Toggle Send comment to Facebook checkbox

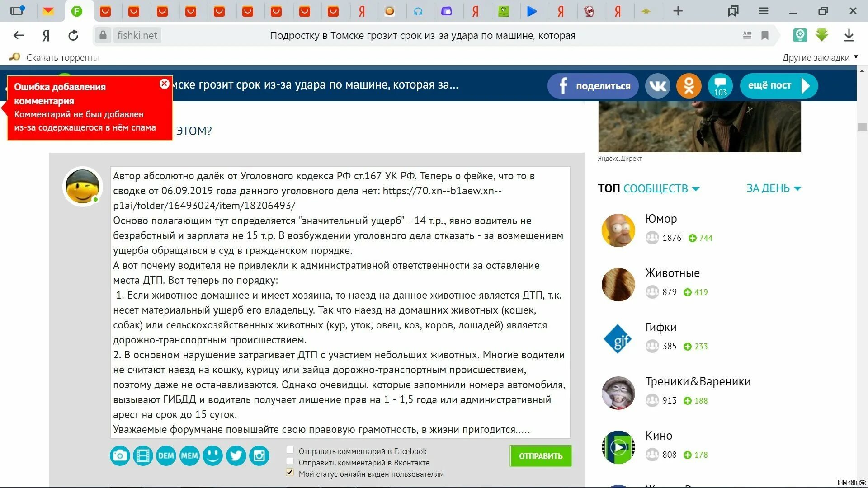coord(290,450)
